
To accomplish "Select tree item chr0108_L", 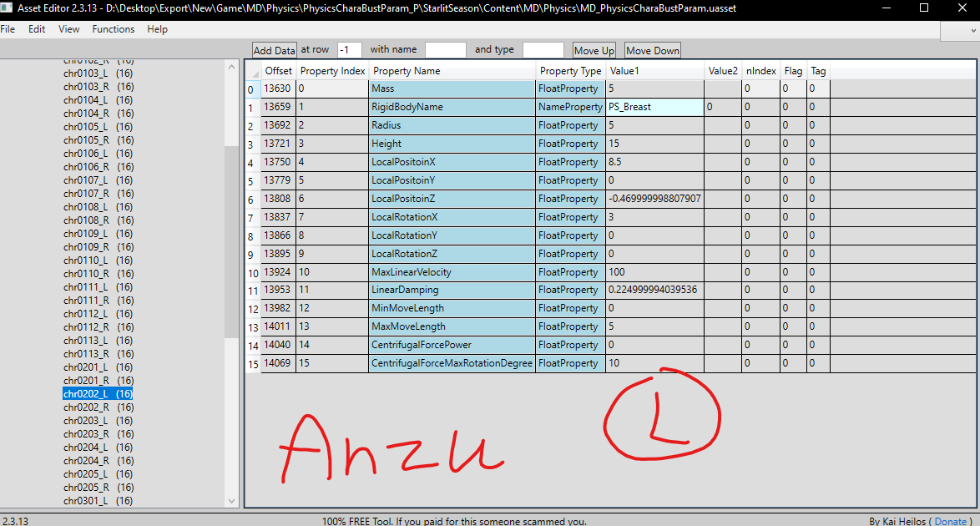I will click(x=99, y=207).
